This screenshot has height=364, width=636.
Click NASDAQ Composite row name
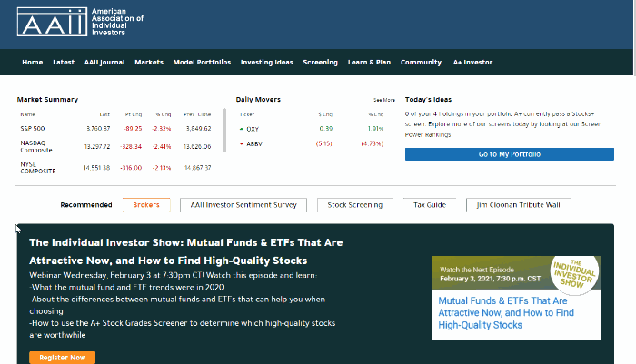pos(36,146)
